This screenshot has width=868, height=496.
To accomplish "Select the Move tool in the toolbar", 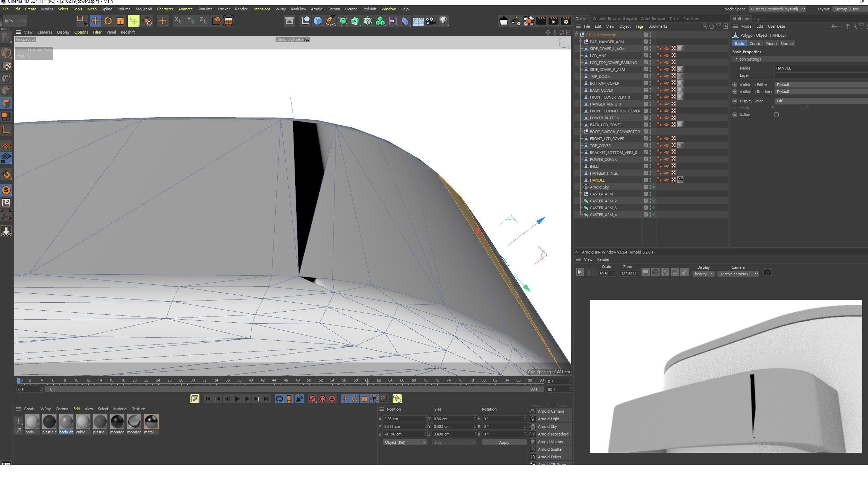I will coord(95,21).
